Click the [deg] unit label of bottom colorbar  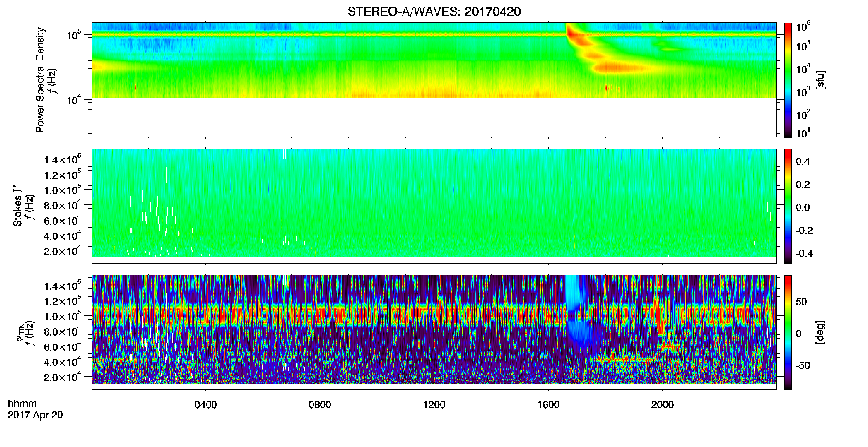click(x=820, y=332)
